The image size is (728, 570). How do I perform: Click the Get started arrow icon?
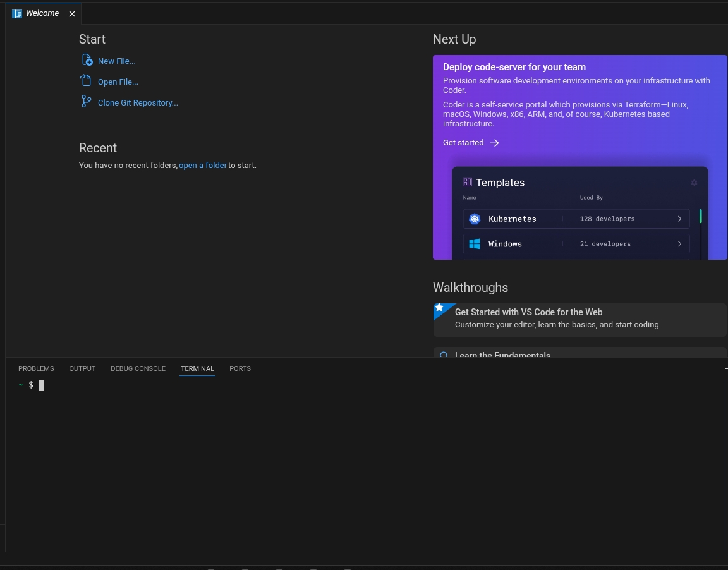click(494, 143)
